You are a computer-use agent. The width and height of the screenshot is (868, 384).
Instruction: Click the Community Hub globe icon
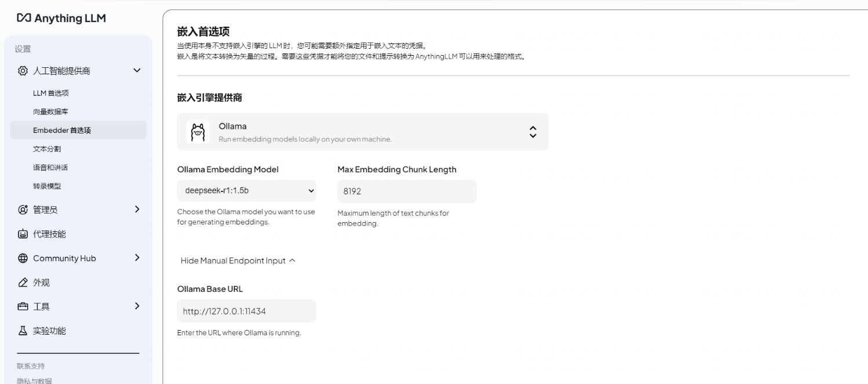pos(23,258)
